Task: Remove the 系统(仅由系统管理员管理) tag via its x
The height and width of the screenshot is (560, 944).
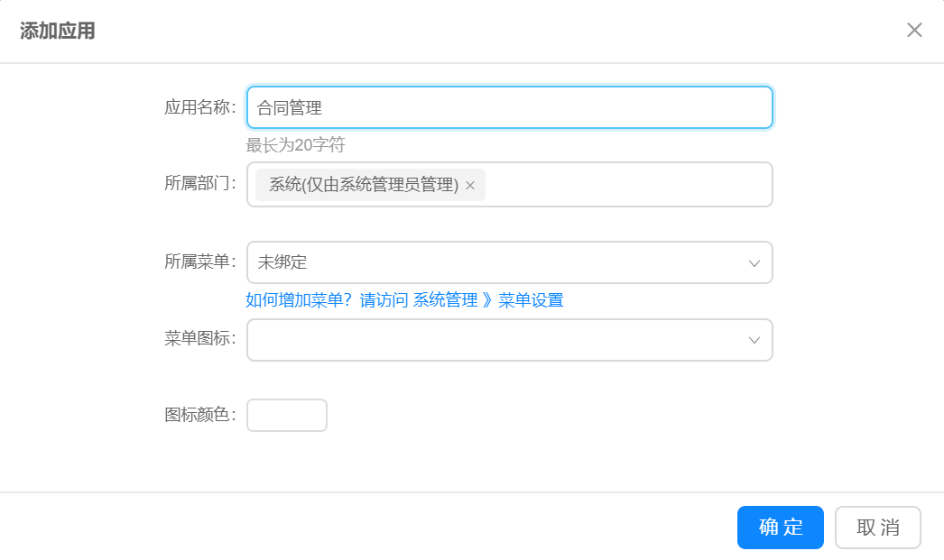Action: 470,186
